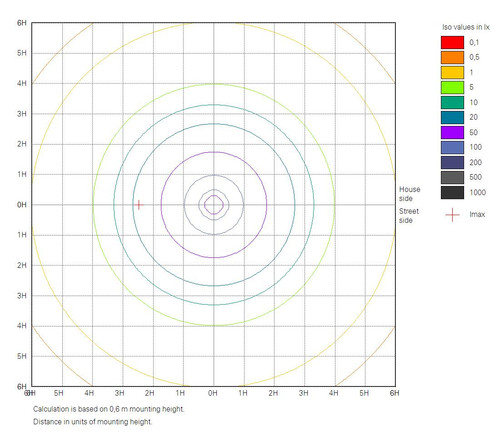This screenshot has width=500, height=432.
Task: Click the innermost purple contour at center
Action: tap(214, 205)
